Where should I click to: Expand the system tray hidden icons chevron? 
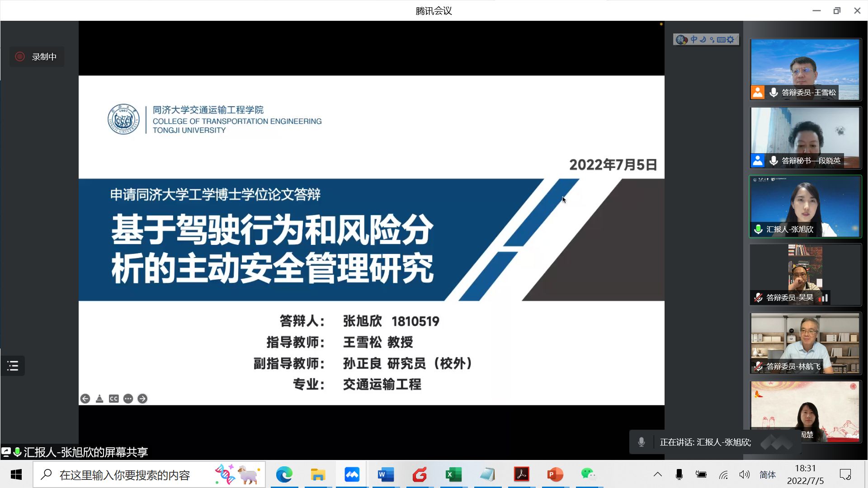click(x=658, y=474)
